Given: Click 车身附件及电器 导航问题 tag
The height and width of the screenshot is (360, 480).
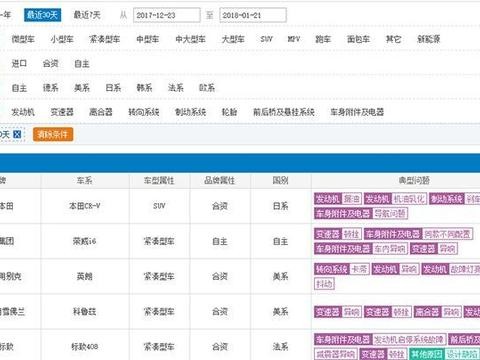Looking at the screenshot, I should pos(361,213).
